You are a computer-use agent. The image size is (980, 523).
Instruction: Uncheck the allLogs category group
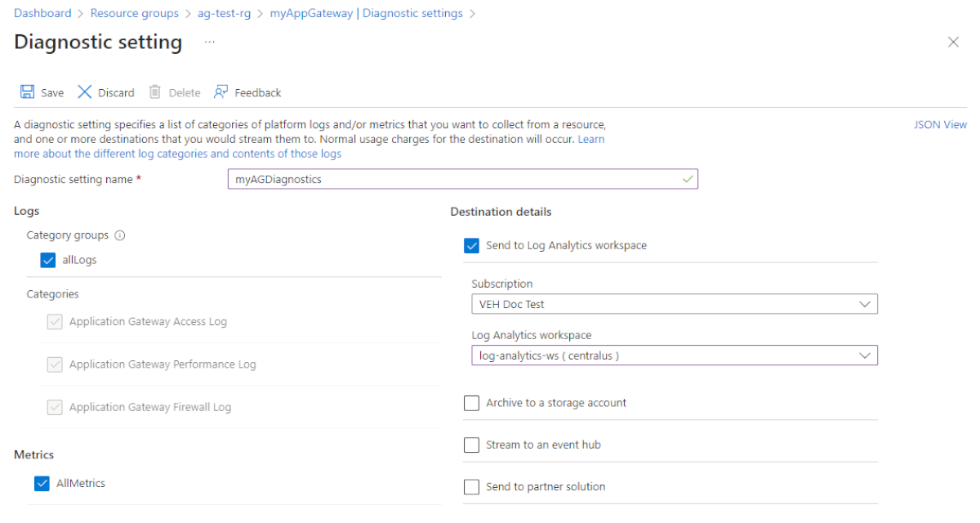pos(48,260)
